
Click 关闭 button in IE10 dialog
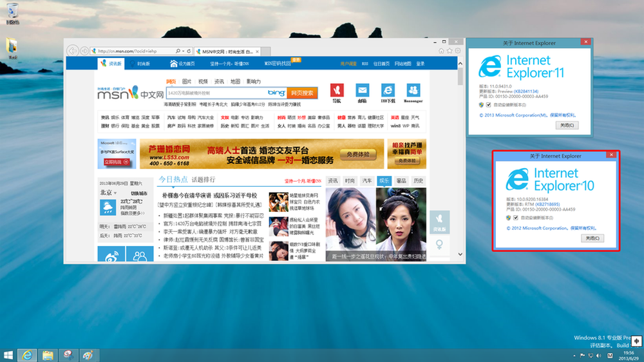592,238
